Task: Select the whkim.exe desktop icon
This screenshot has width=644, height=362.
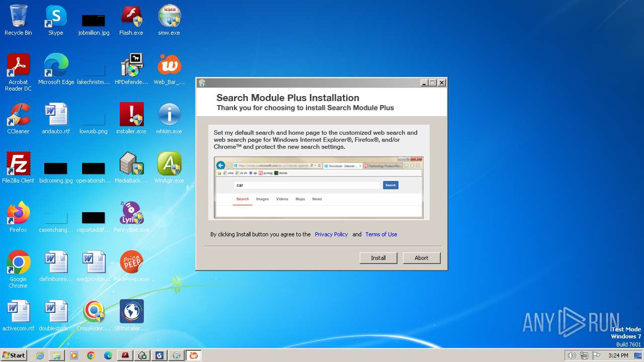Action: click(169, 119)
